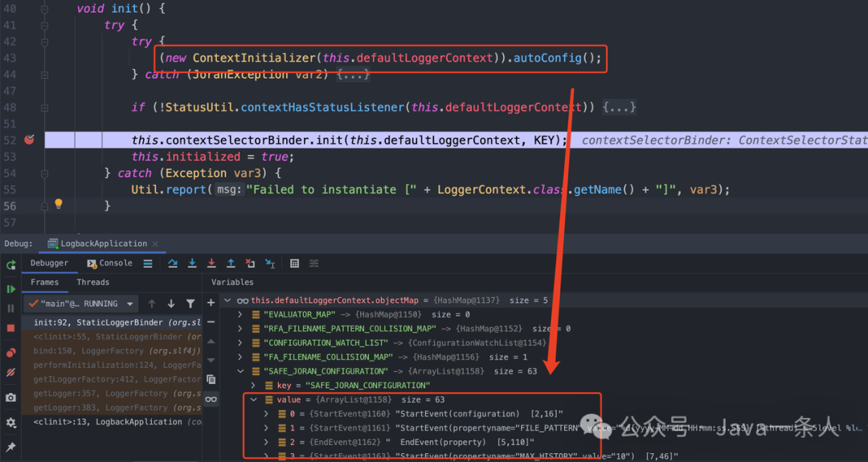The image size is (868, 462).
Task: Click the Run to Cursor icon
Action: pos(270,264)
